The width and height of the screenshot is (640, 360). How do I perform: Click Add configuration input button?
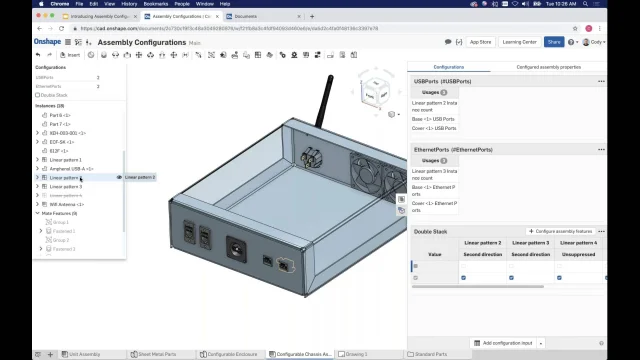point(504,343)
